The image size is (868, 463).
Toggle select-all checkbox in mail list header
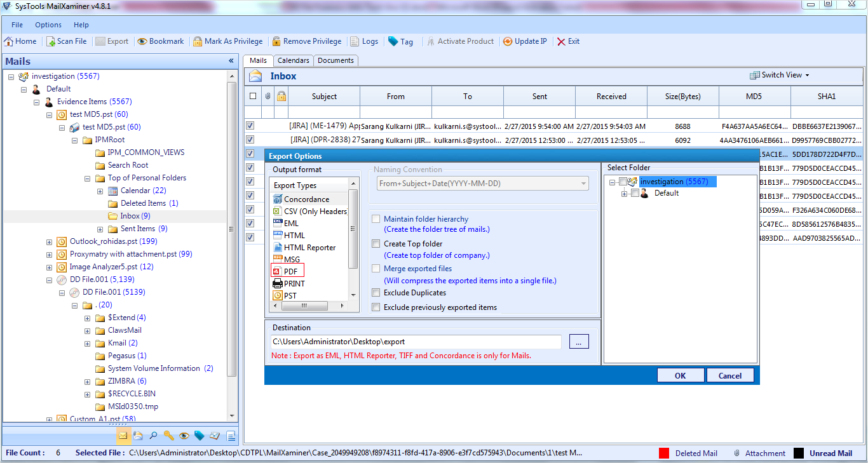(x=253, y=97)
